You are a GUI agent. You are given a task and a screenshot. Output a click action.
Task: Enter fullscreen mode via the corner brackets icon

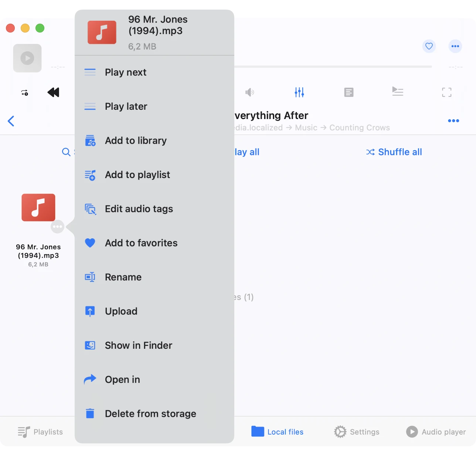point(446,92)
